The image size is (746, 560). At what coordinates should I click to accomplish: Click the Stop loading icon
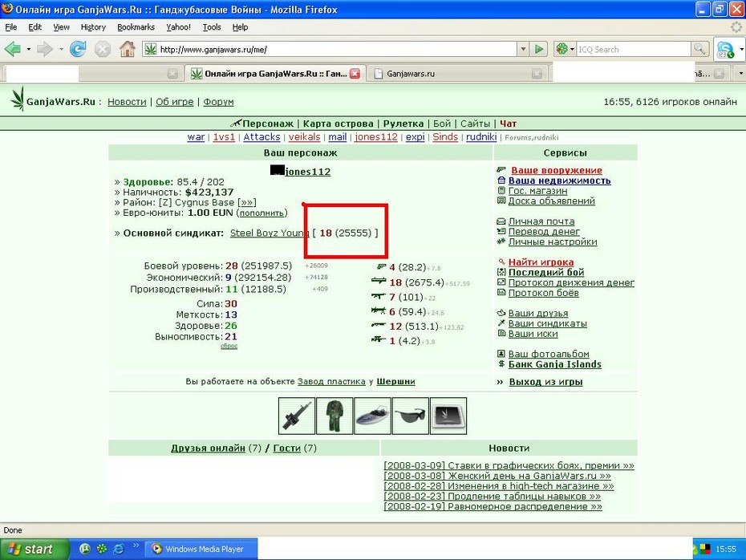point(103,49)
